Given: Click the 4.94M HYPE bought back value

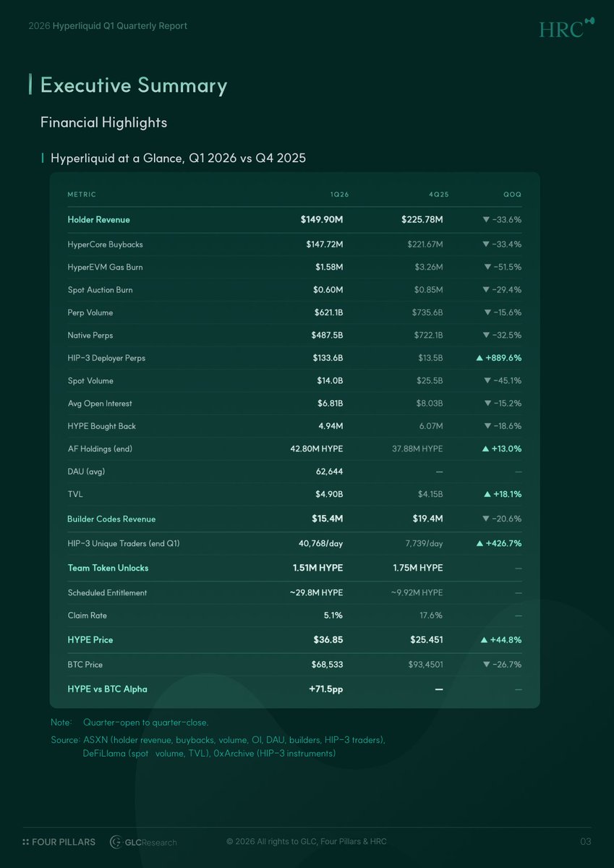Looking at the screenshot, I should (331, 427).
